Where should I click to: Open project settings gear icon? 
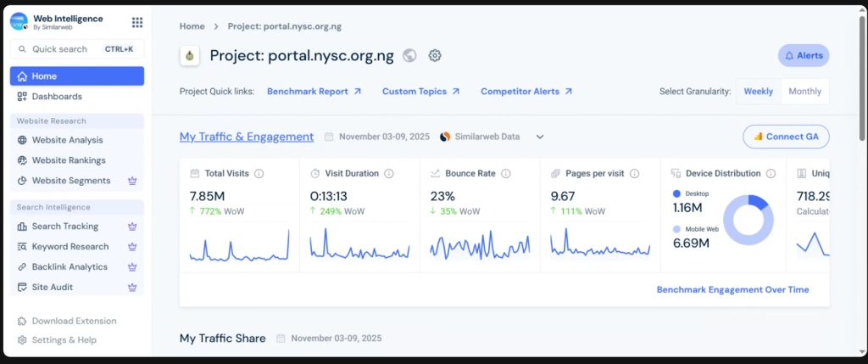coord(435,56)
